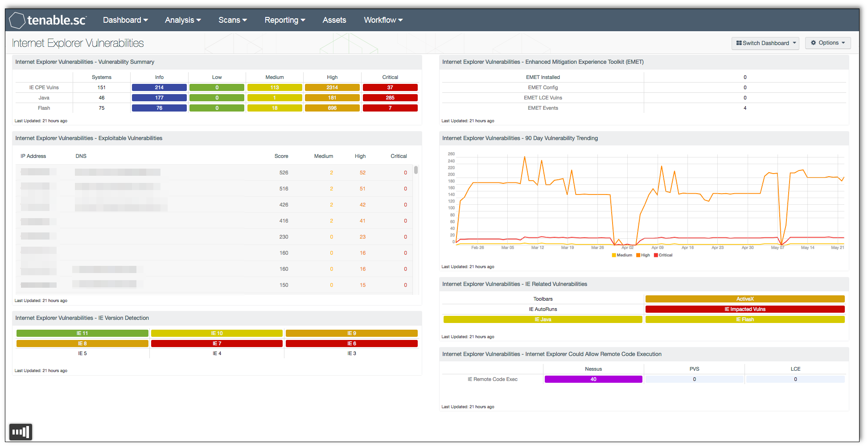Open the Options dropdown
The image size is (868, 447).
(828, 43)
